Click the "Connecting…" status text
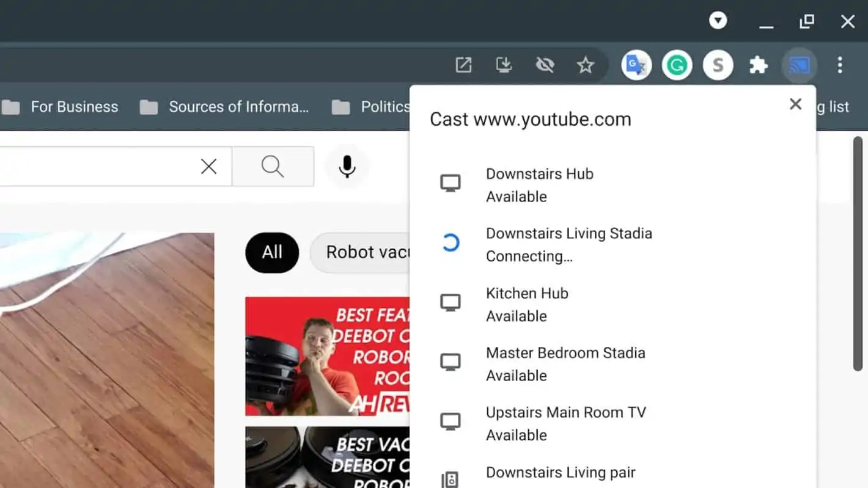The image size is (868, 488). tap(529, 257)
